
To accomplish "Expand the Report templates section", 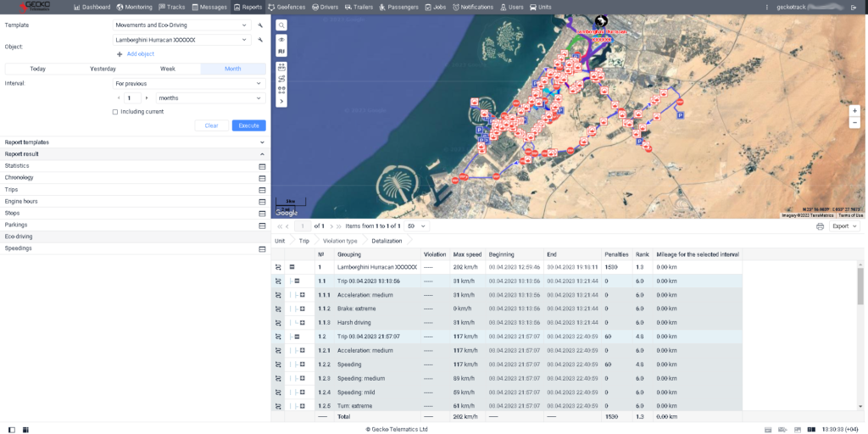I will click(262, 142).
